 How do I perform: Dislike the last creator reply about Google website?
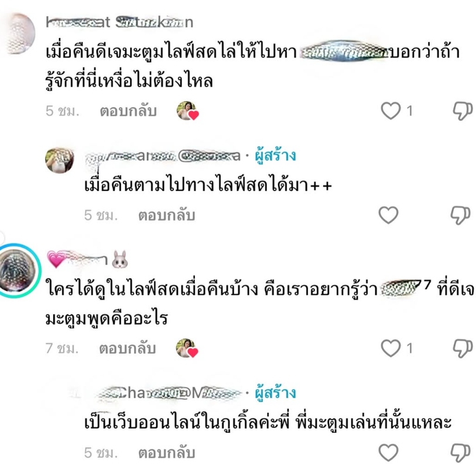[x=460, y=453]
